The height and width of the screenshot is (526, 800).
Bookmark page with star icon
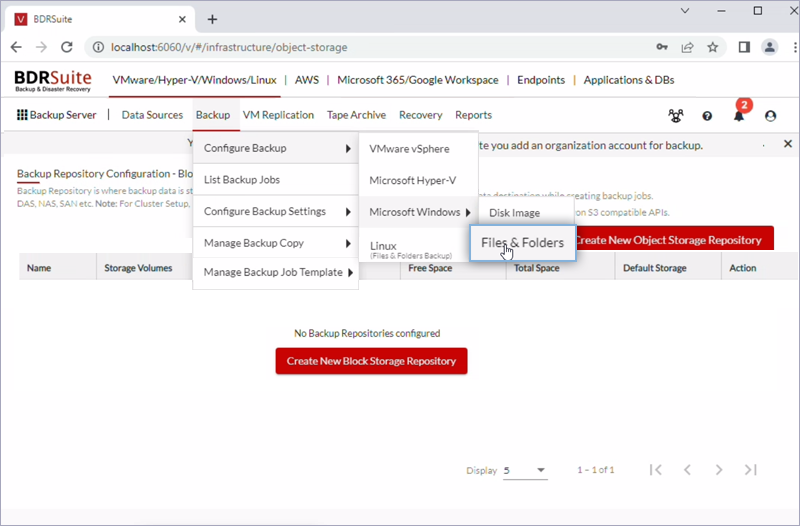[713, 47]
